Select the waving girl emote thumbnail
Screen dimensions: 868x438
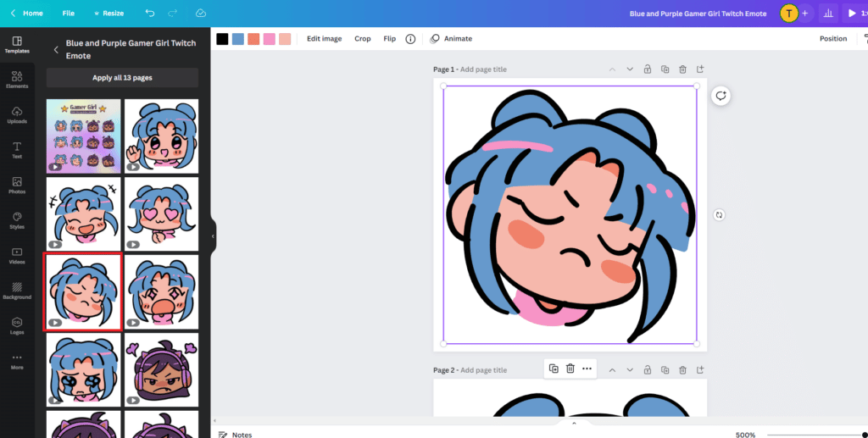[x=162, y=136]
